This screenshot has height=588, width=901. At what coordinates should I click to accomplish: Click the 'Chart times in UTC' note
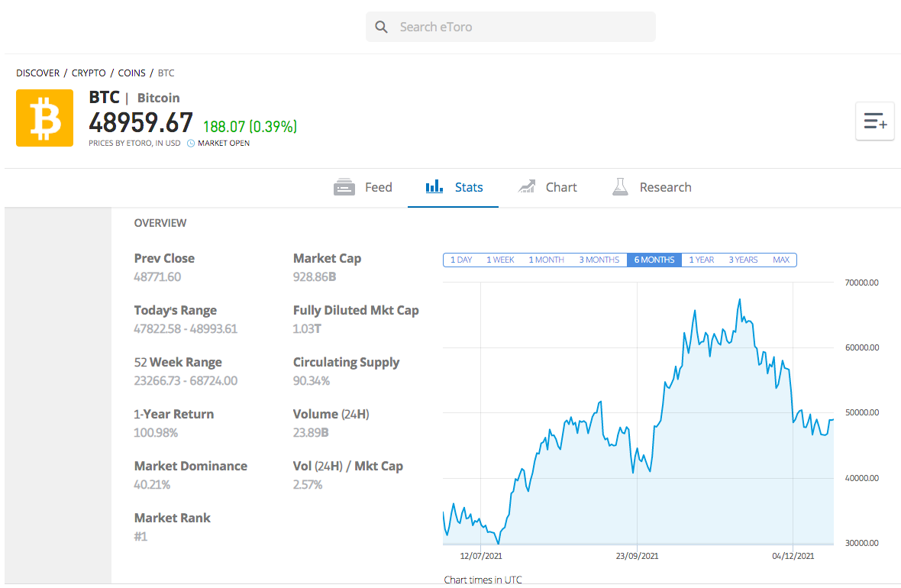[x=483, y=580]
